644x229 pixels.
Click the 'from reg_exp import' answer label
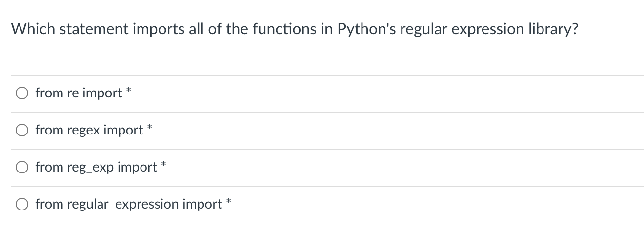(x=97, y=167)
